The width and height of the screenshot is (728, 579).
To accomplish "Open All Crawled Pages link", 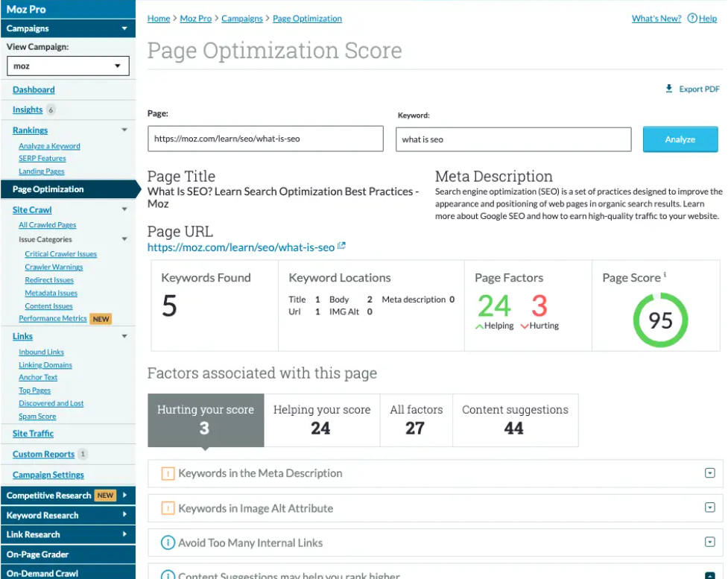I will click(48, 225).
